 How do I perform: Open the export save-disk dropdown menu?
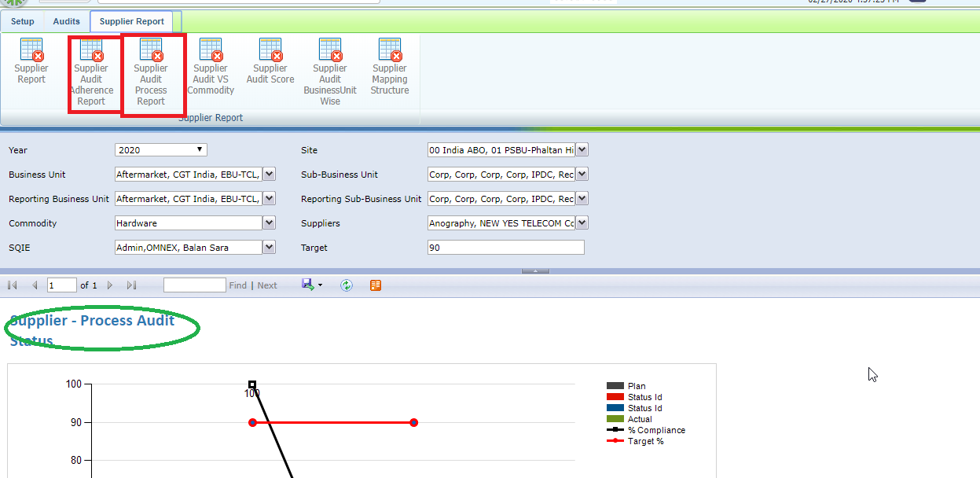click(312, 285)
